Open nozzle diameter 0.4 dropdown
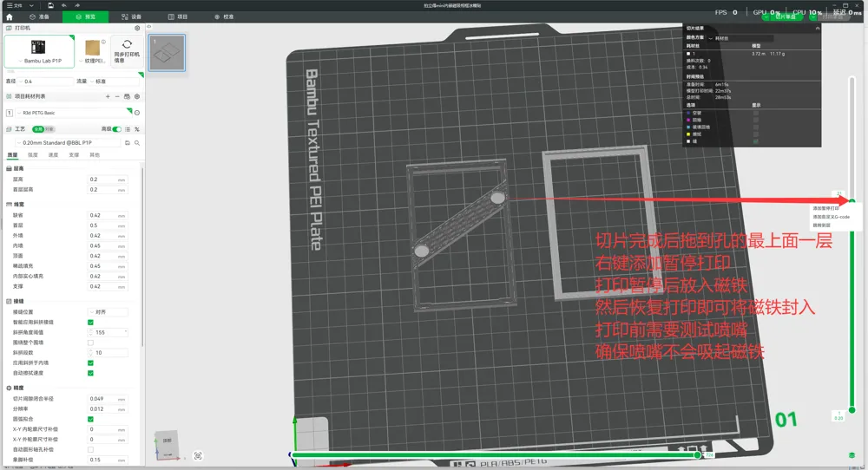868x470 pixels. point(45,82)
